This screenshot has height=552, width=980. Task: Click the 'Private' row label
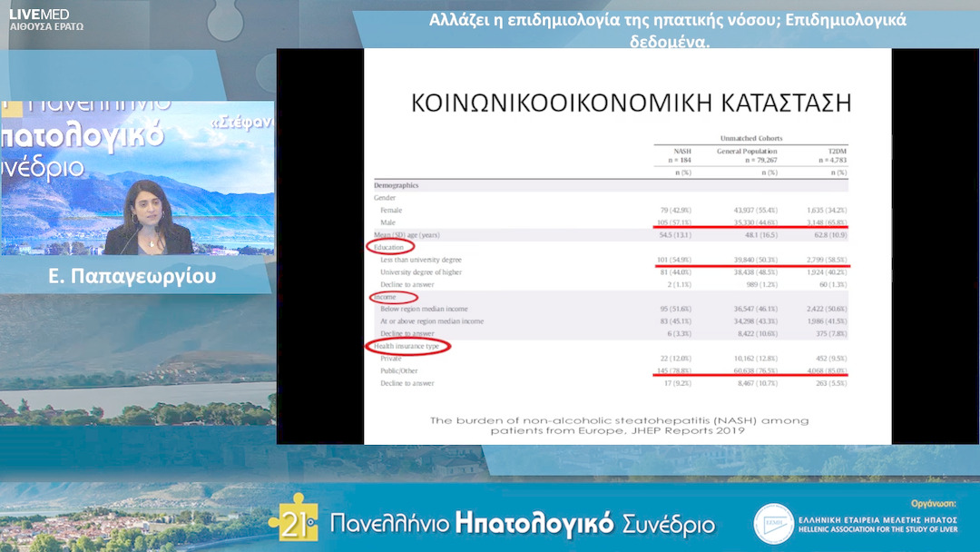(390, 359)
